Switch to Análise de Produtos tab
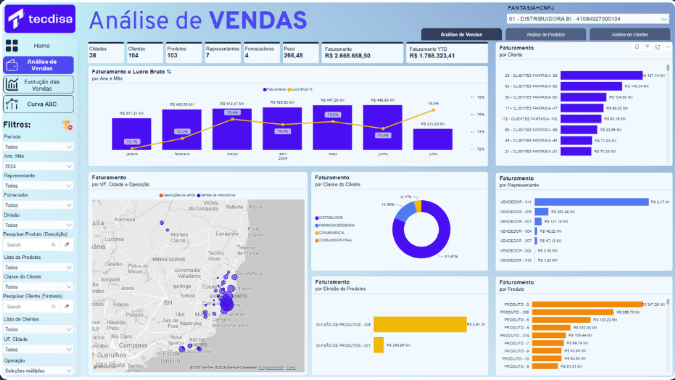675x380 pixels. [545, 34]
